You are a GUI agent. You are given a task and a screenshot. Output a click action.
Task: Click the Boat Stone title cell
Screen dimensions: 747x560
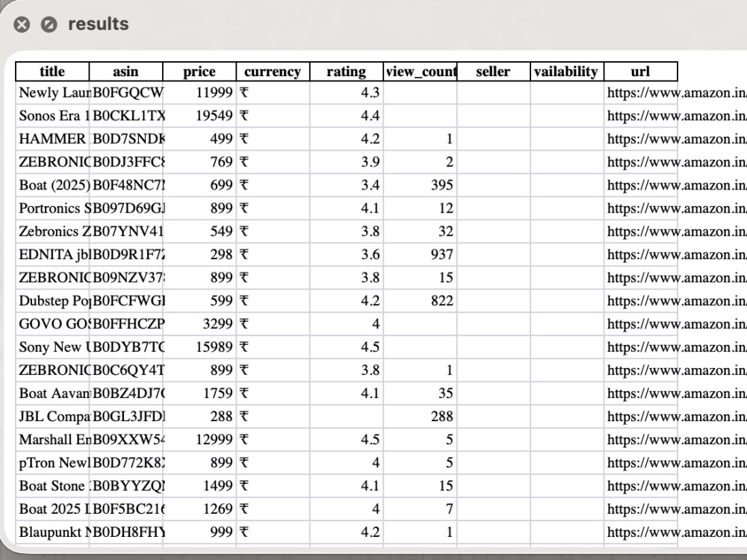click(x=52, y=486)
